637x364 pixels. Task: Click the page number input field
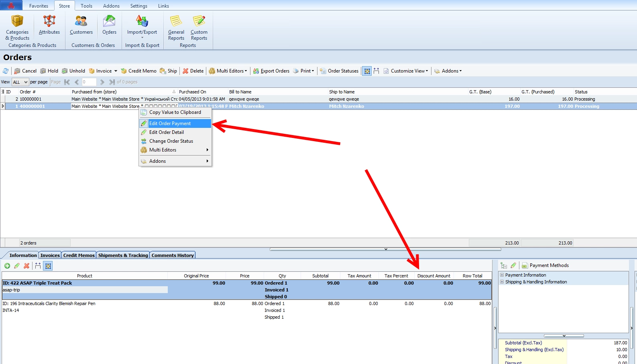click(x=89, y=82)
